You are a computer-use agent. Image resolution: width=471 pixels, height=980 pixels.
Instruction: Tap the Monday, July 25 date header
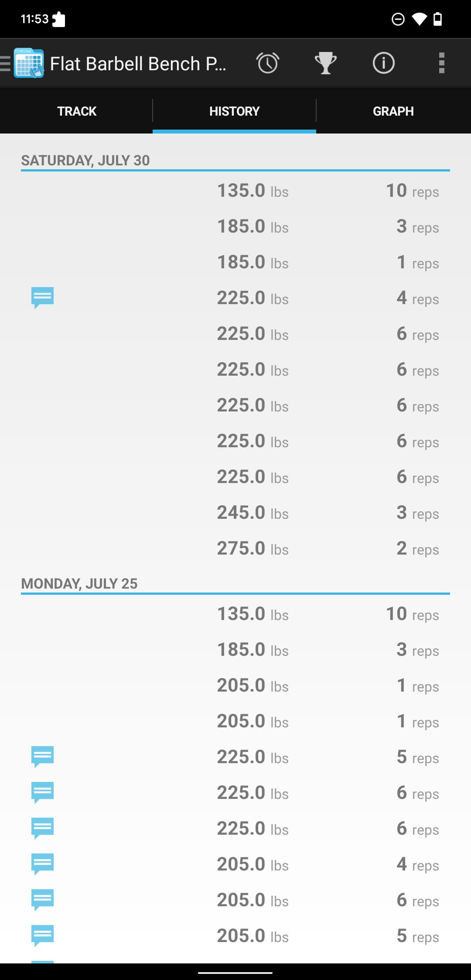(79, 584)
